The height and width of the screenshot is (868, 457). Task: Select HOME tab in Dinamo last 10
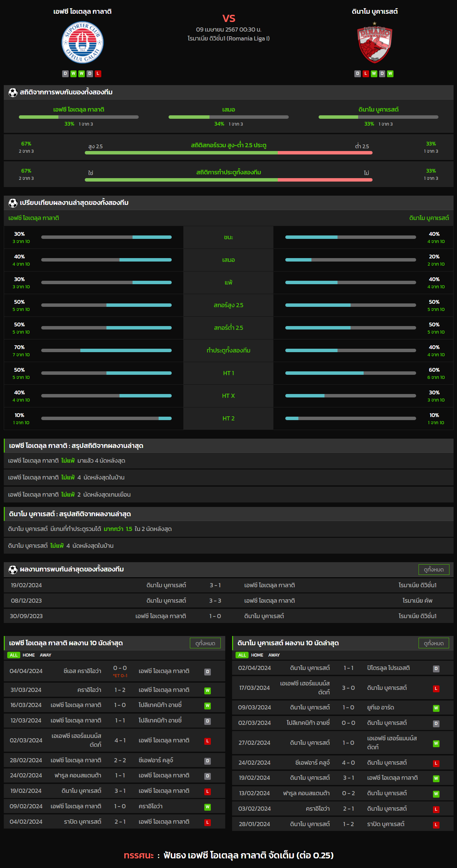257,655
